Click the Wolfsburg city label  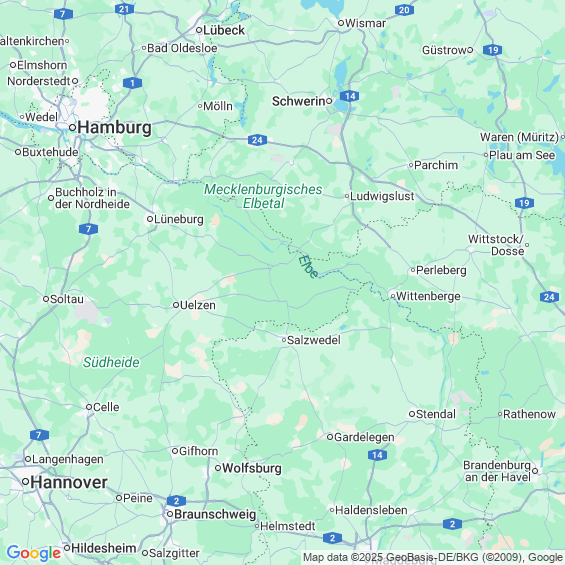[x=252, y=468]
